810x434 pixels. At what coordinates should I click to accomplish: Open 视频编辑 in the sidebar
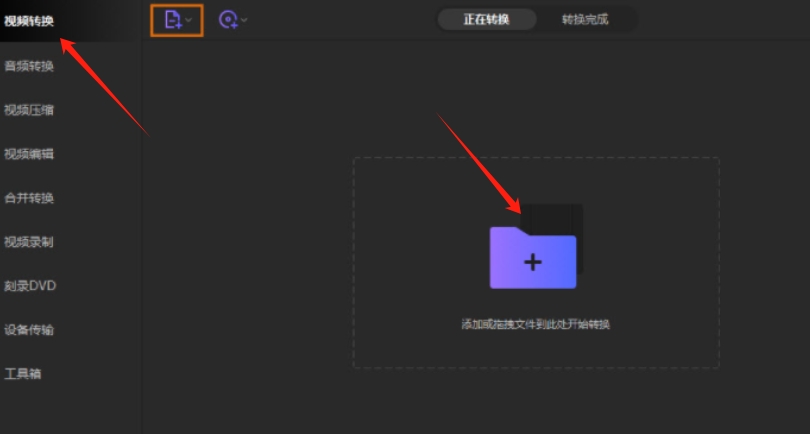[29, 154]
